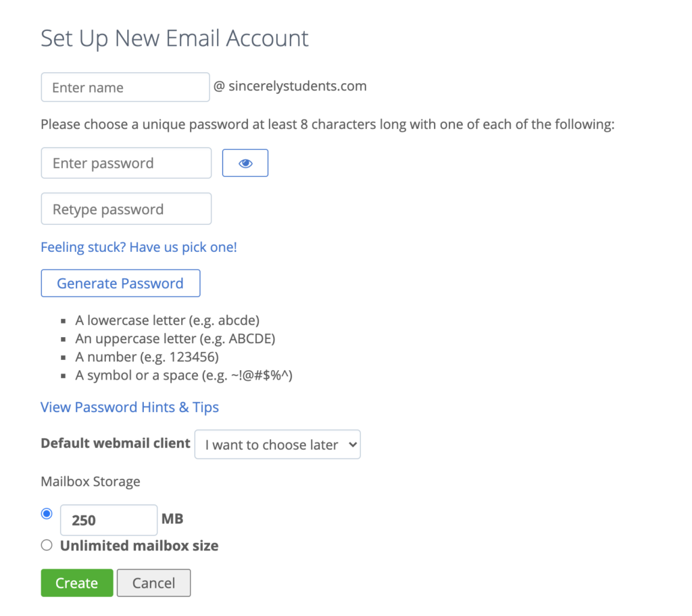Click Create to add the email account
Viewport: 692px width, 616px height.
tap(76, 582)
